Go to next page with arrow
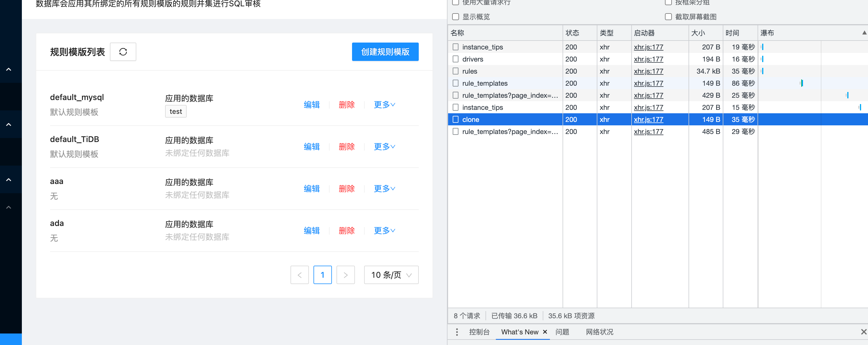The width and height of the screenshot is (868, 345). tap(345, 275)
